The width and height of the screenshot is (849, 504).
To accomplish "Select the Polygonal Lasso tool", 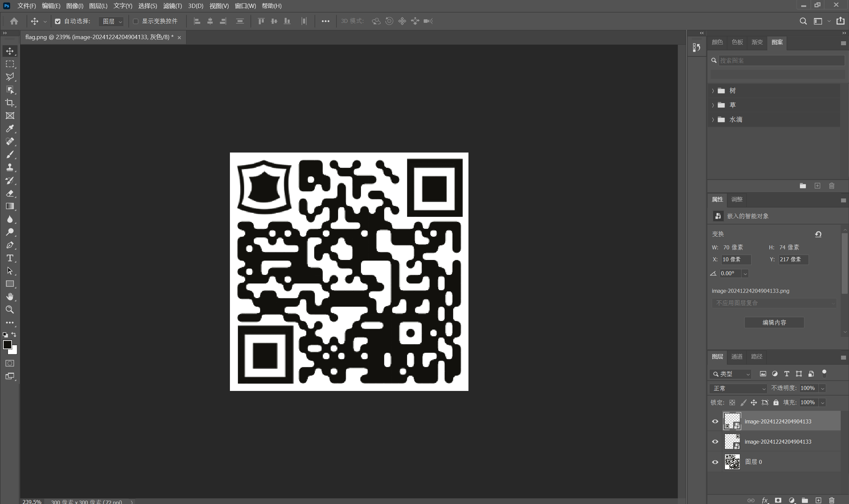I will [x=10, y=77].
